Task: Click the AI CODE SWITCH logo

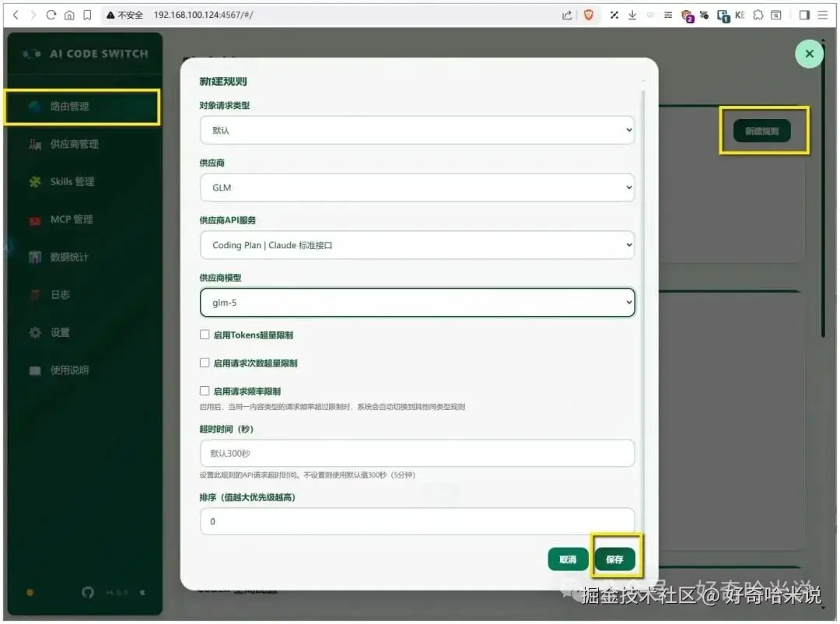Action: pyautogui.click(x=86, y=54)
